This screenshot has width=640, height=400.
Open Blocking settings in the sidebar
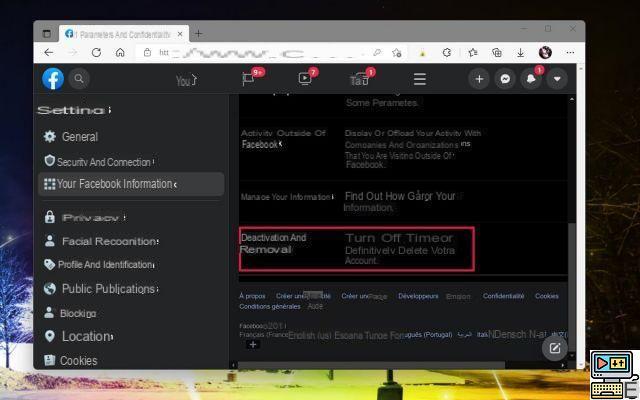click(70, 313)
